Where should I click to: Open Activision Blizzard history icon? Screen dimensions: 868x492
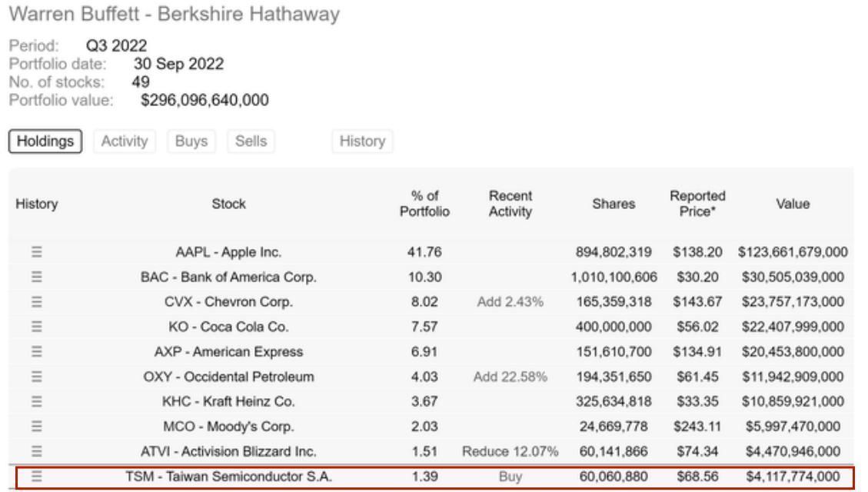[36, 452]
